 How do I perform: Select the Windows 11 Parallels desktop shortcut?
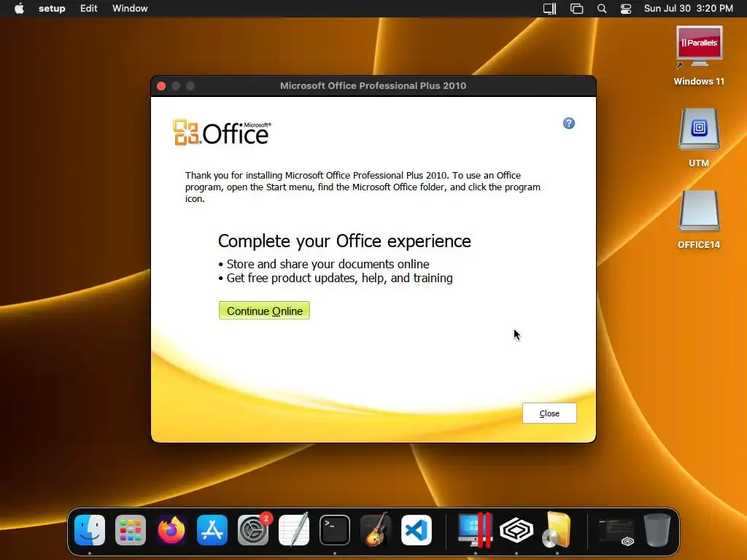pyautogui.click(x=699, y=55)
